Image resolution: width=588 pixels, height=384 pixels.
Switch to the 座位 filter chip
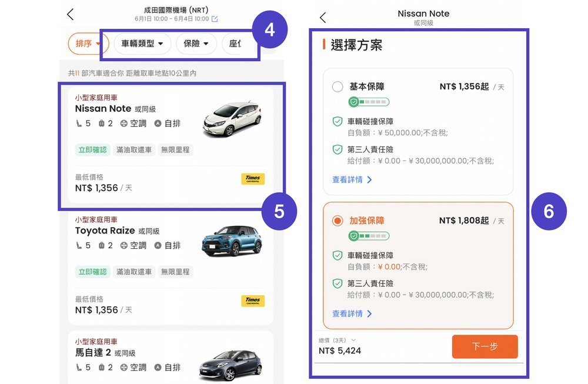tap(236, 44)
